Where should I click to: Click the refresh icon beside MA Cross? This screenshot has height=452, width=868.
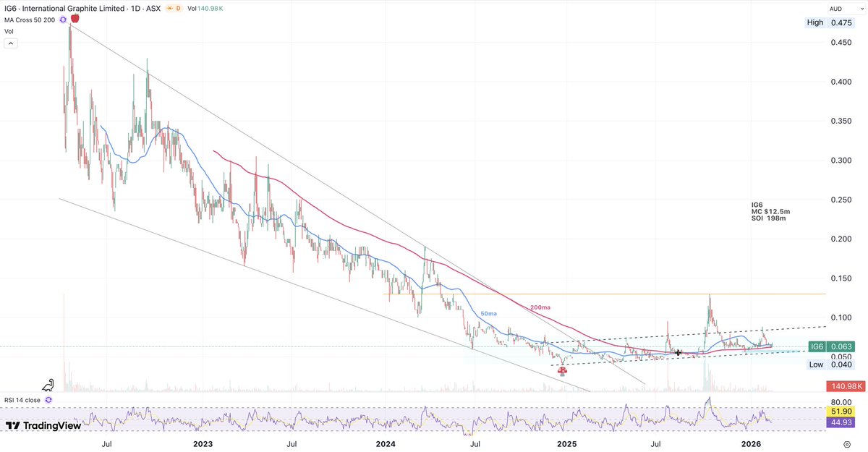click(x=64, y=20)
